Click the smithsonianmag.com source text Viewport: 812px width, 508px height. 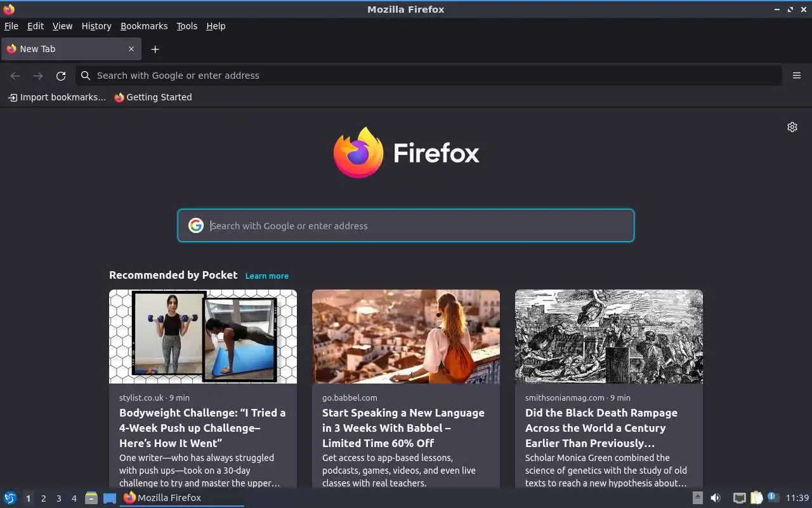pos(565,398)
